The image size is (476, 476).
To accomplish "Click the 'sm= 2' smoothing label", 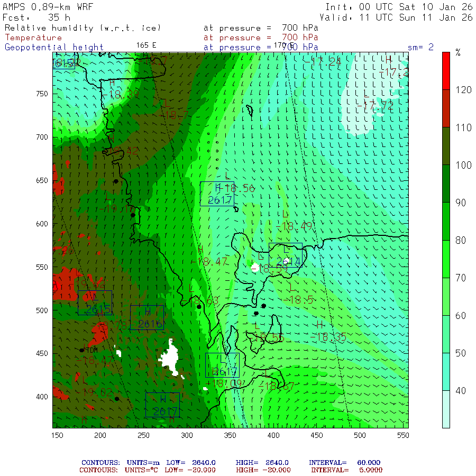I will (420, 47).
